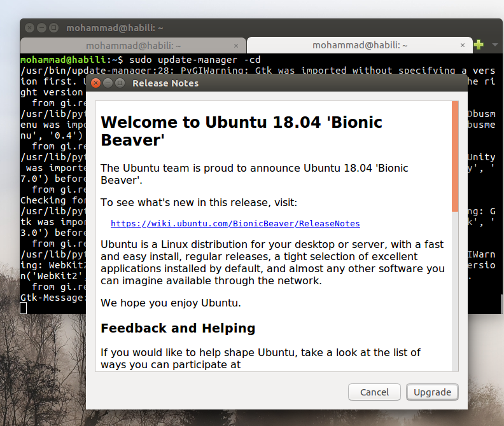Click 'We hope you enjoy Ubuntu.' text
The width and height of the screenshot is (504, 426).
pyautogui.click(x=171, y=303)
